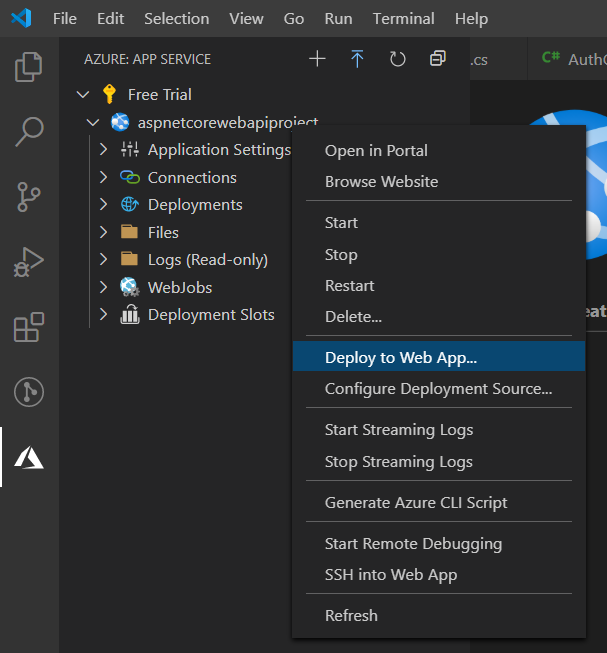Open Run and Debug view
The height and width of the screenshot is (653, 607).
29,262
